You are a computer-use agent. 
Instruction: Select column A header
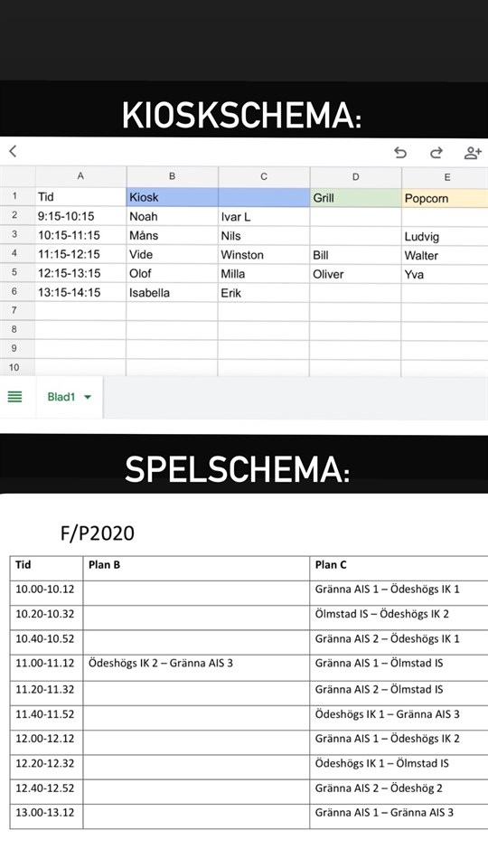[80, 176]
